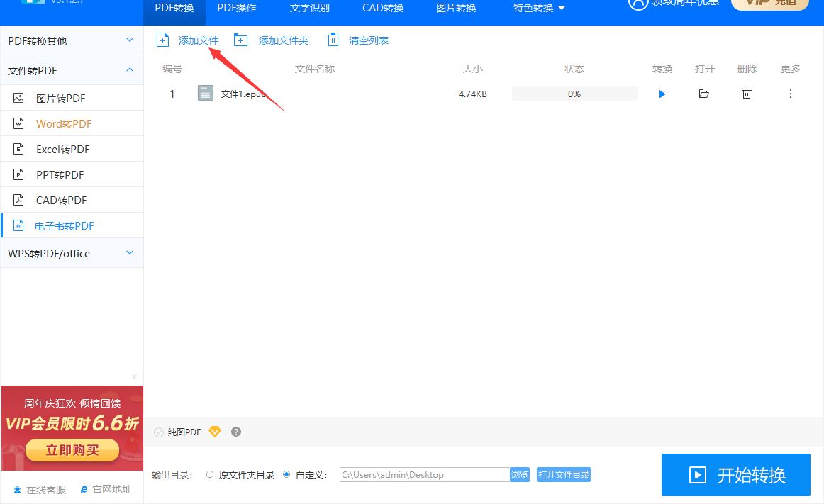This screenshot has width=824, height=504.
Task: Click the 添加文件 button label
Action: pos(199,40)
